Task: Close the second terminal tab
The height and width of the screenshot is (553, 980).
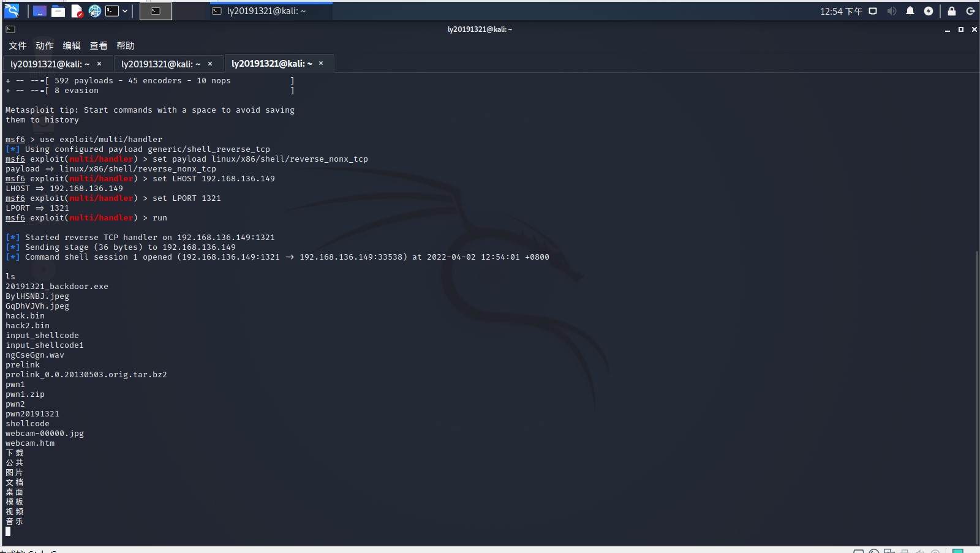Action: click(x=210, y=64)
